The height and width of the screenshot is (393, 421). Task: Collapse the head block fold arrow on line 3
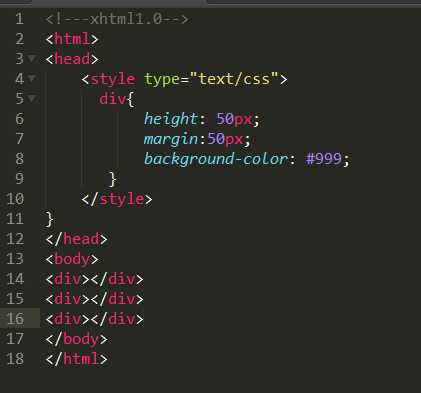32,59
